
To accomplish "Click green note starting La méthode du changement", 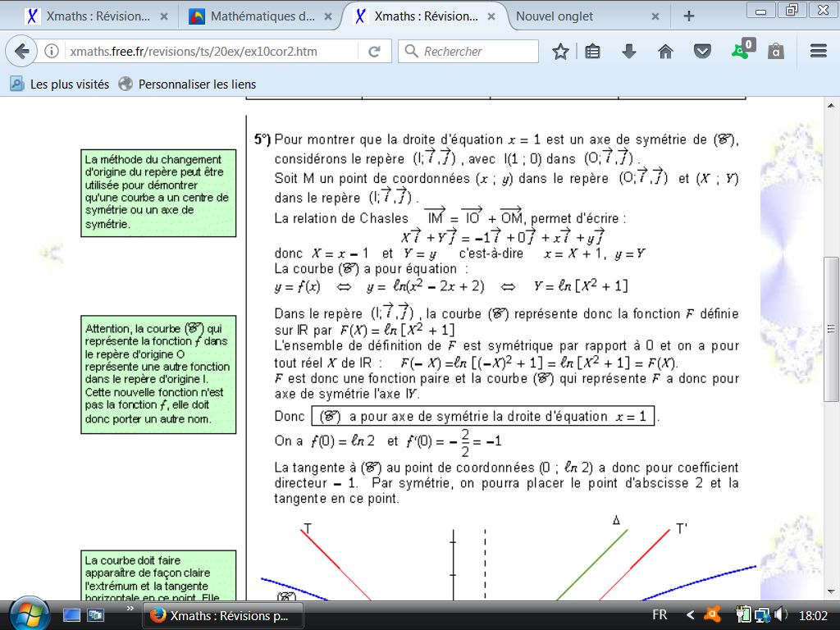I will click(158, 193).
